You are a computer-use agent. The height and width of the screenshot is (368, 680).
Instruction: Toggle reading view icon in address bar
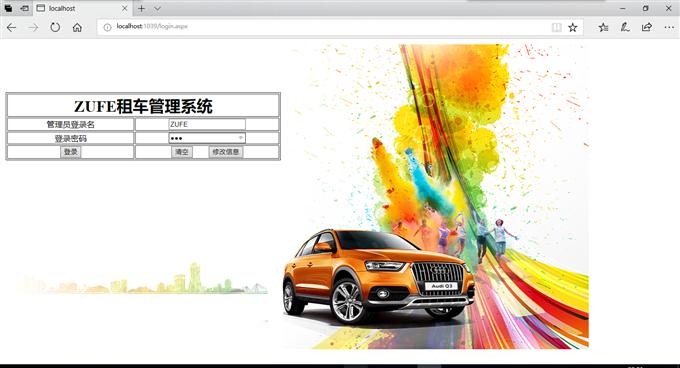(x=556, y=27)
